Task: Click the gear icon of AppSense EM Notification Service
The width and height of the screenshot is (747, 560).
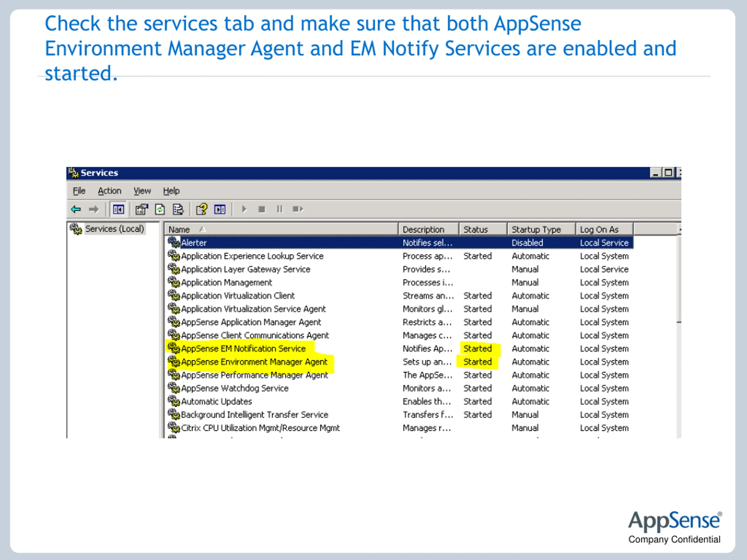Action: [x=174, y=348]
